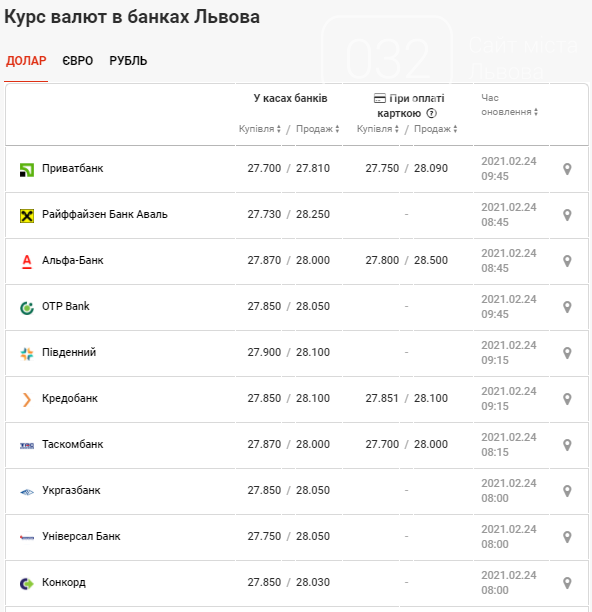The height and width of the screenshot is (612, 592).
Task: Open the Райффайзен Банк Аваль link
Action: click(105, 215)
